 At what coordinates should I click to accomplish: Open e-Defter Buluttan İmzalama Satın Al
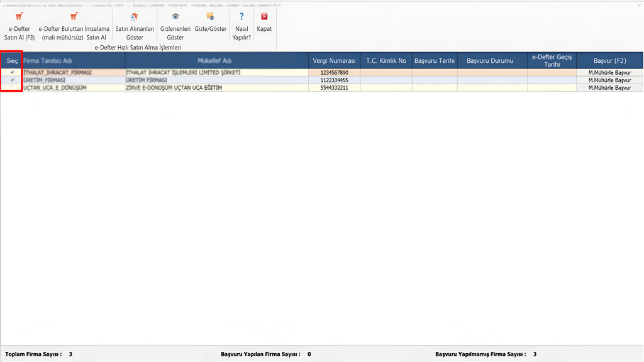tap(74, 26)
